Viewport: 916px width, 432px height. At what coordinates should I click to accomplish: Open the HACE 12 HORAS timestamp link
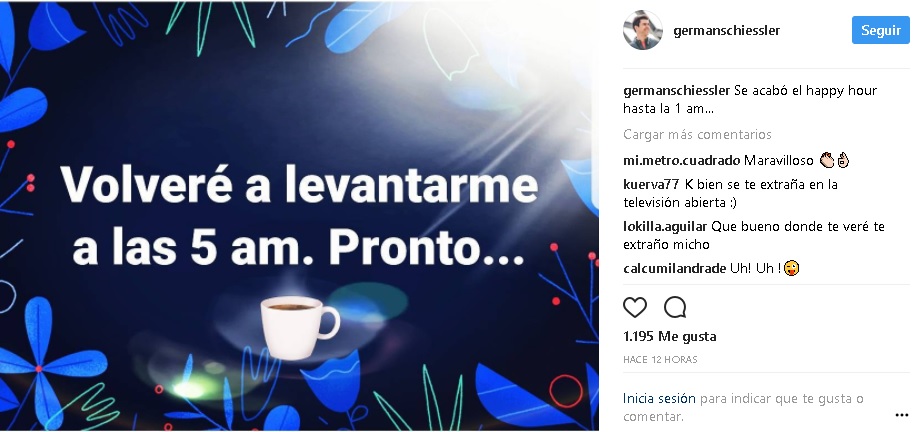[660, 360]
